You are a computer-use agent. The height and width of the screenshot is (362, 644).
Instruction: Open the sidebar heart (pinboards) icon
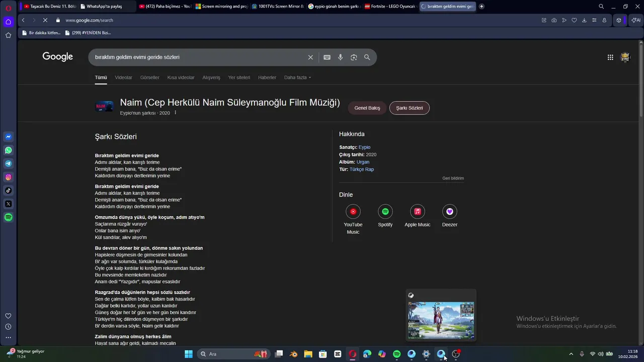(8, 316)
